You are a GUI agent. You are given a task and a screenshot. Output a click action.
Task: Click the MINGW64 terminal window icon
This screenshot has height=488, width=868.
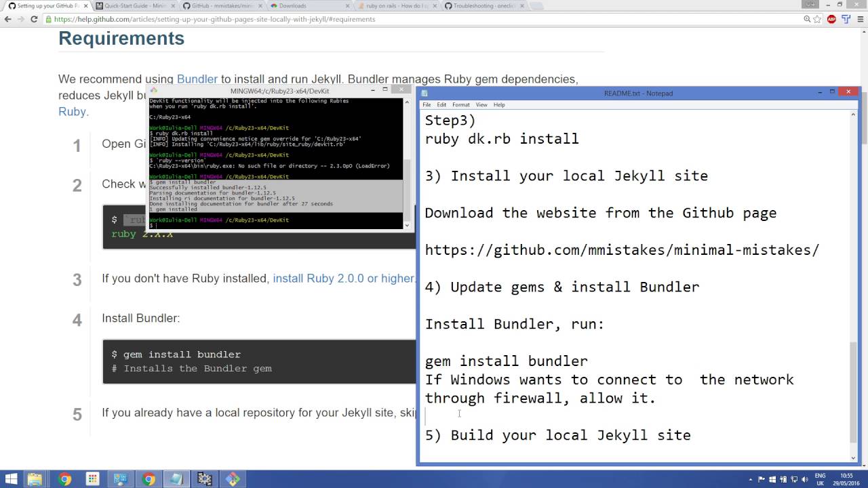click(154, 91)
